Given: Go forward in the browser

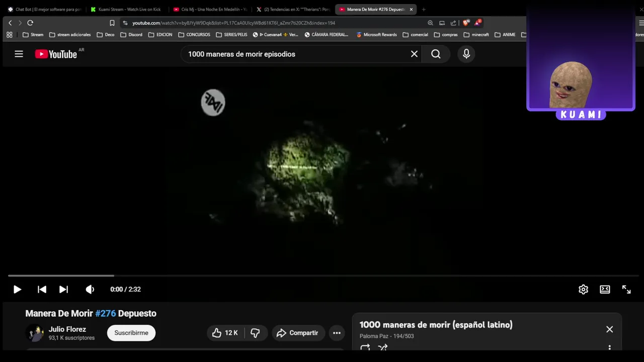Looking at the screenshot, I should click(x=20, y=23).
